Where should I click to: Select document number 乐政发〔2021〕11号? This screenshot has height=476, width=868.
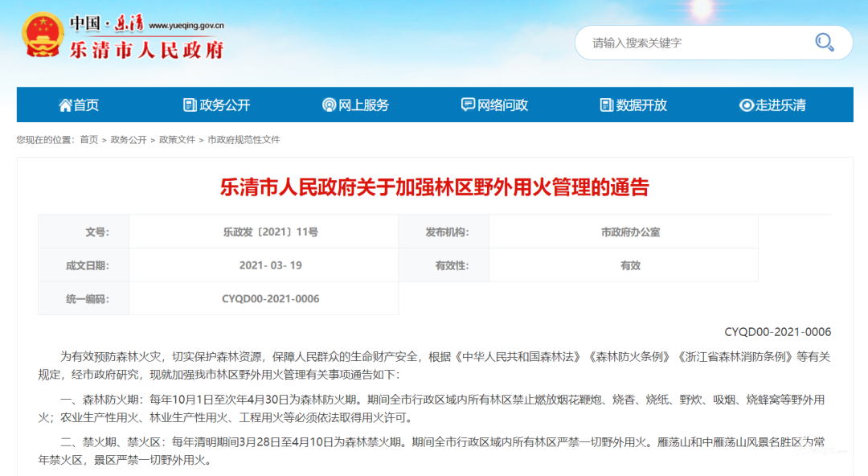[271, 232]
